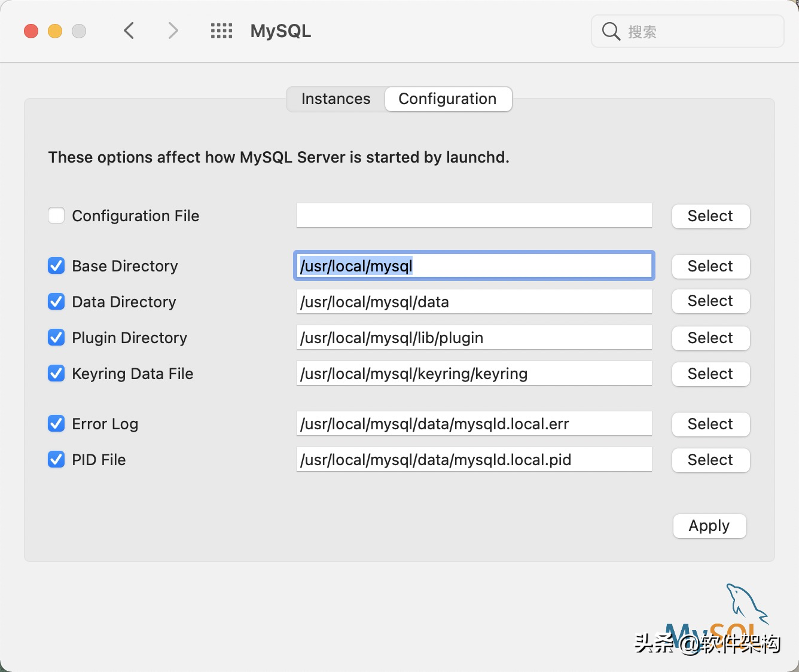The width and height of the screenshot is (799, 672).
Task: Click the PID File path field
Action: 474,459
